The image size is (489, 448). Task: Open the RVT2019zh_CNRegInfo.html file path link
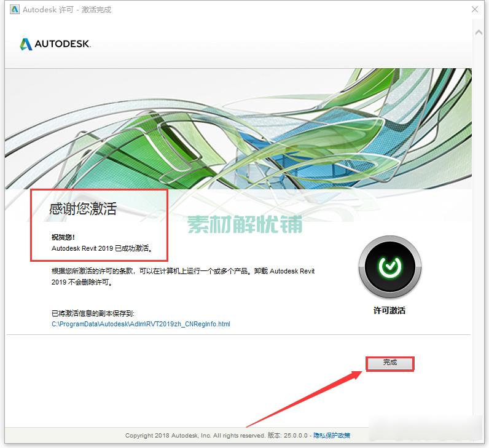point(141,324)
